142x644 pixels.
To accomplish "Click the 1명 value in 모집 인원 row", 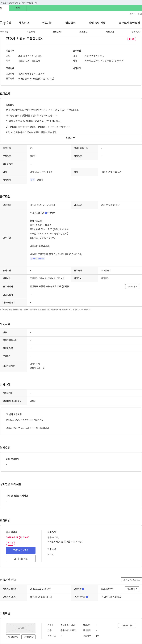I will 32,149.
